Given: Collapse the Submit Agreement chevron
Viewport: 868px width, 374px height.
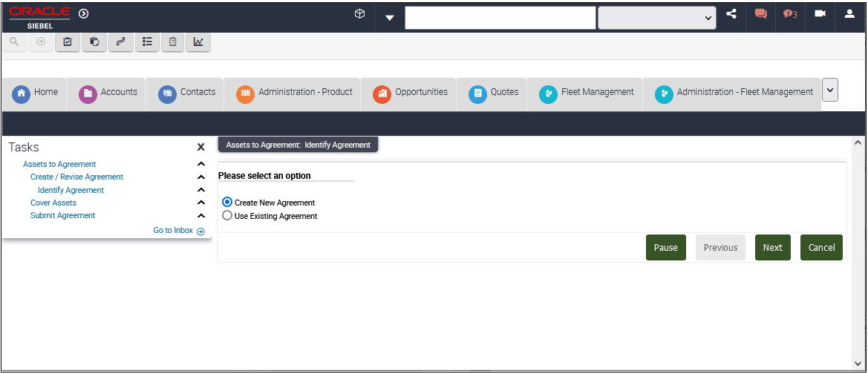Looking at the screenshot, I should [201, 216].
